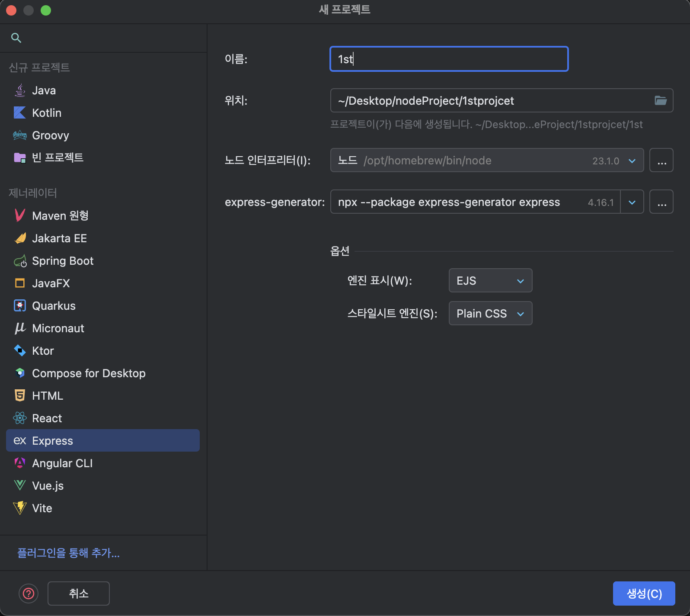Image resolution: width=690 pixels, height=616 pixels.
Task: Click the search magnifier icon
Action: tap(16, 38)
